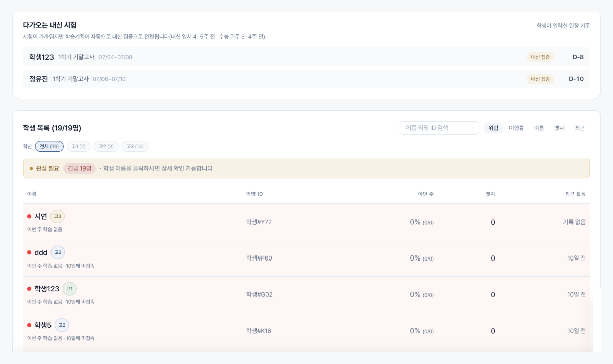Click the red status dot beside 시연
613x364 pixels.
click(x=29, y=216)
